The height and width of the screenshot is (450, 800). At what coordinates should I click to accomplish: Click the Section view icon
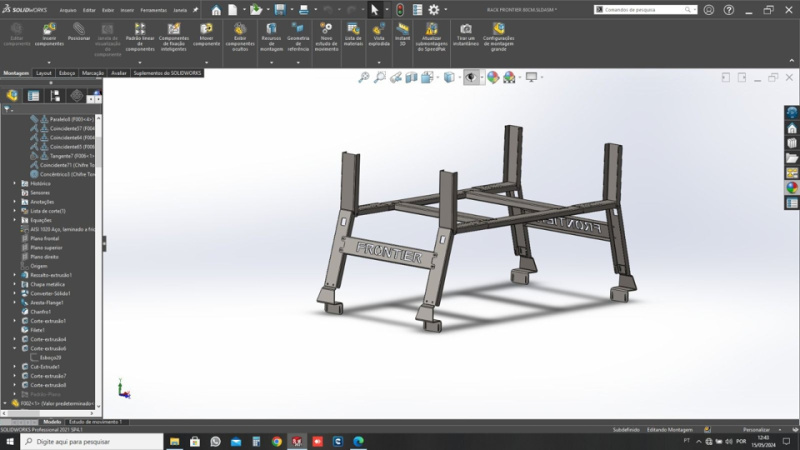pos(411,77)
